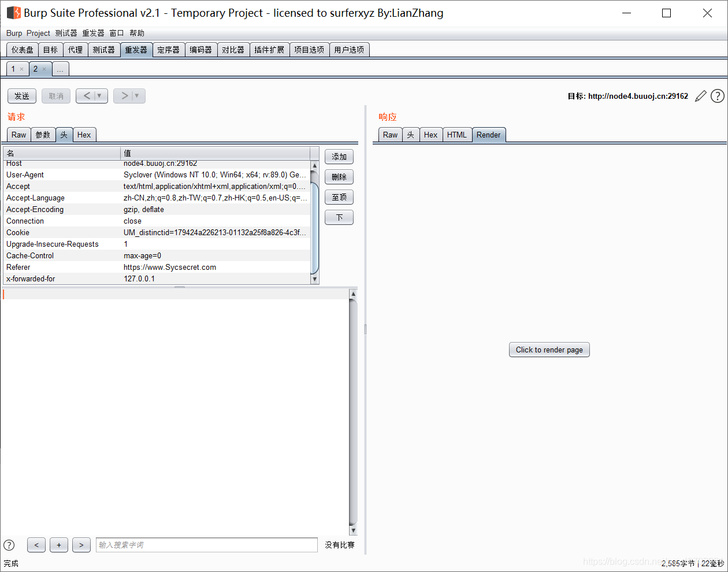Select the x-forwarded-for header row

(x=157, y=278)
